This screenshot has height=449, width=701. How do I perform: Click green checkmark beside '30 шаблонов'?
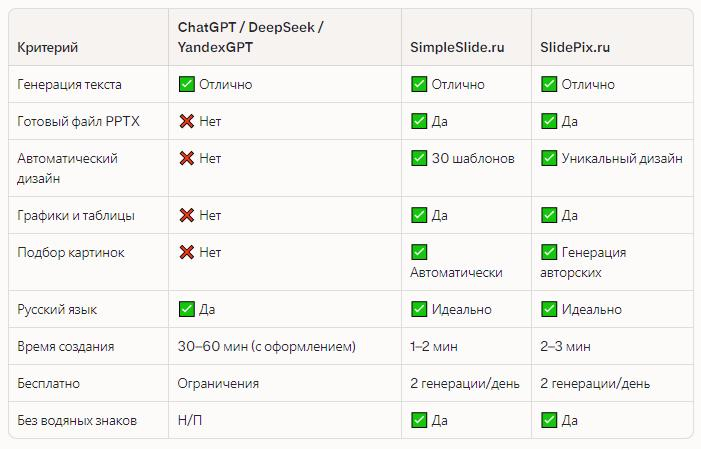pyautogui.click(x=419, y=158)
